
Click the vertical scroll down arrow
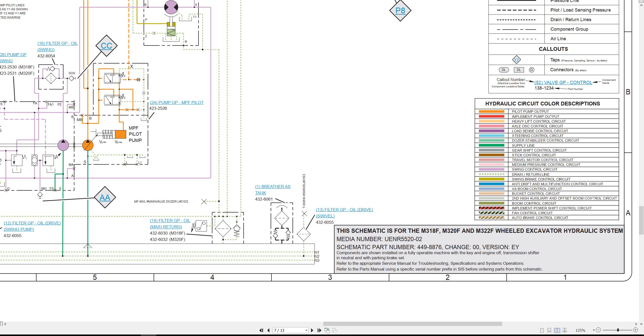641,324
